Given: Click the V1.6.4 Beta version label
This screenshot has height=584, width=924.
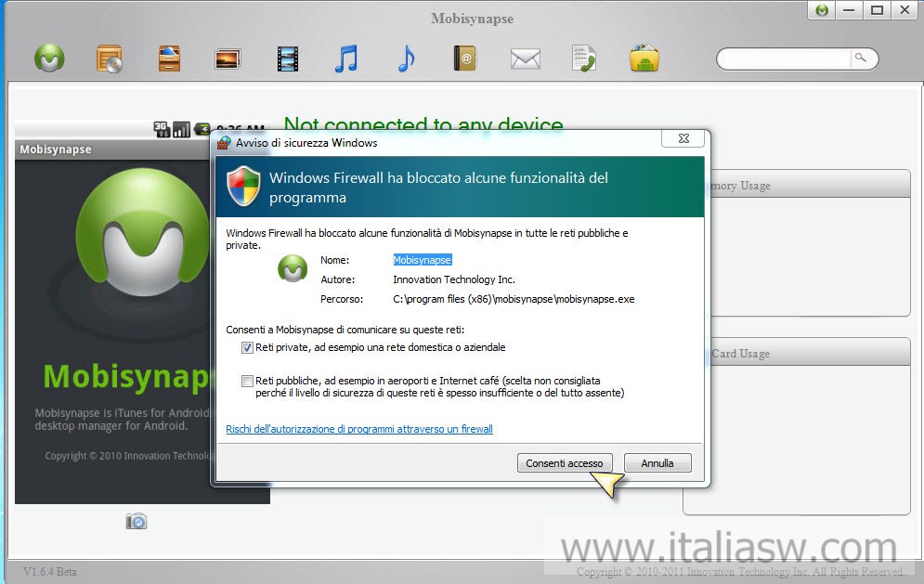Looking at the screenshot, I should tap(50, 572).
